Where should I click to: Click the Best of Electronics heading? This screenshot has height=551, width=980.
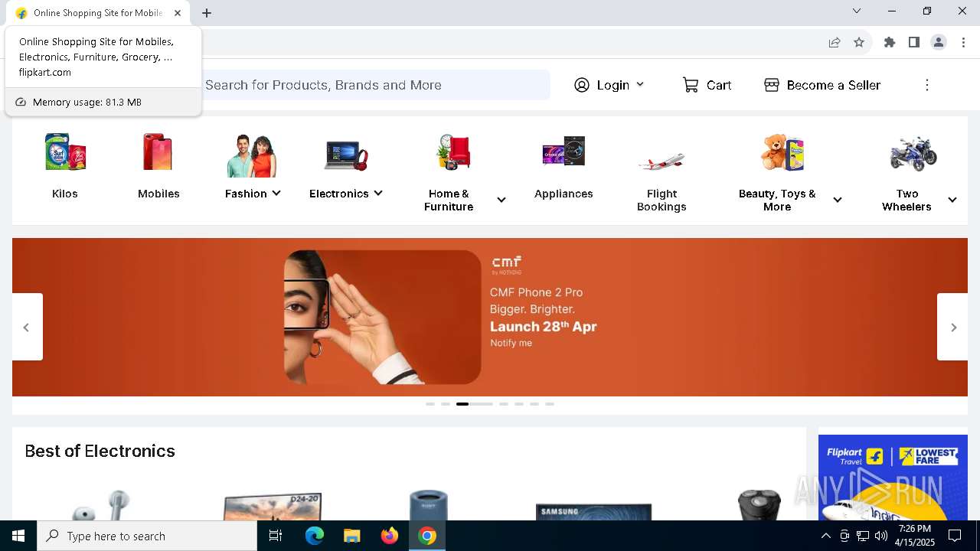(x=100, y=451)
